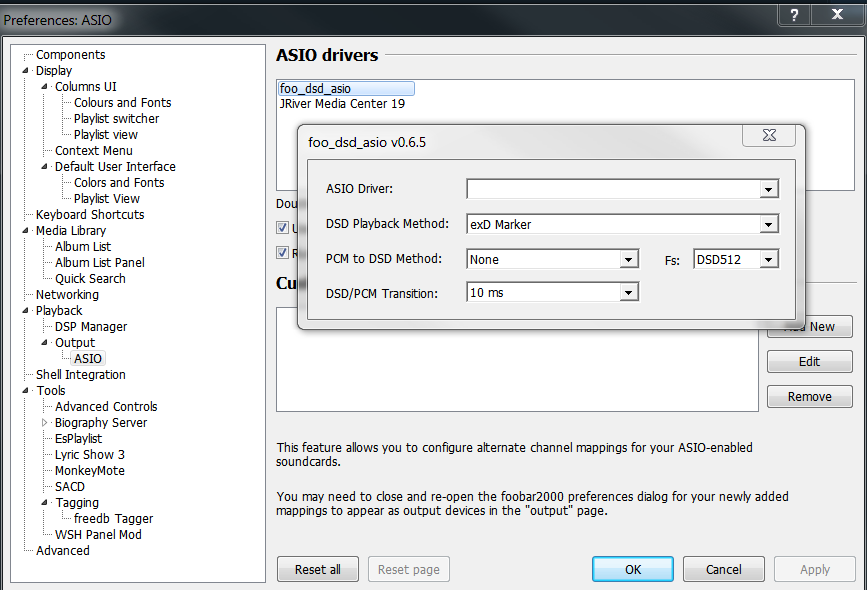867x590 pixels.
Task: Click the OK button
Action: point(633,570)
